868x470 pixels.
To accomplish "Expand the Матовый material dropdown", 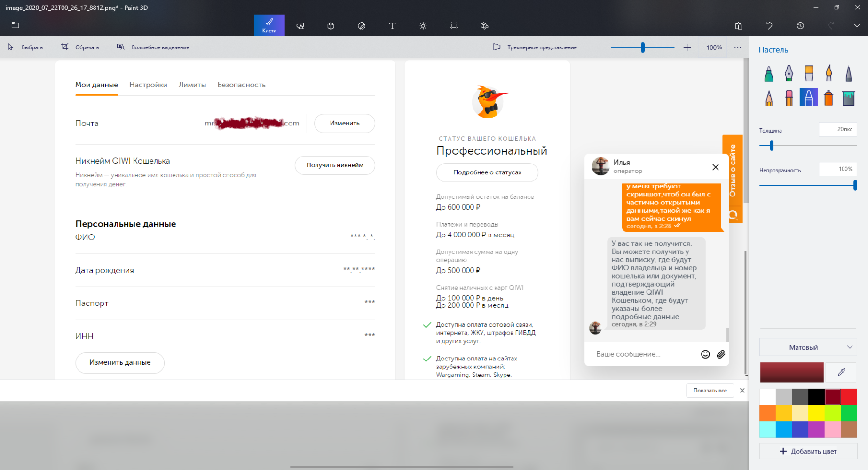I will 808,347.
